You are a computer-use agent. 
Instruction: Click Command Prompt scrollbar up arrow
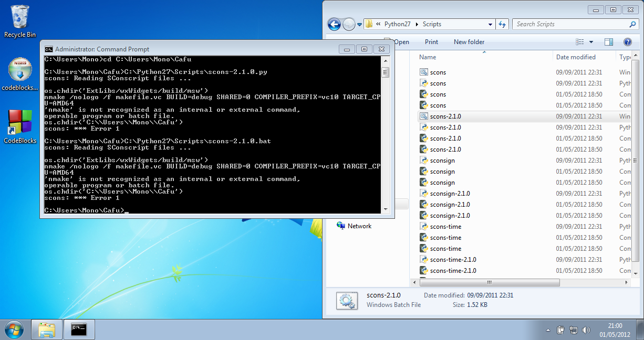coord(385,61)
